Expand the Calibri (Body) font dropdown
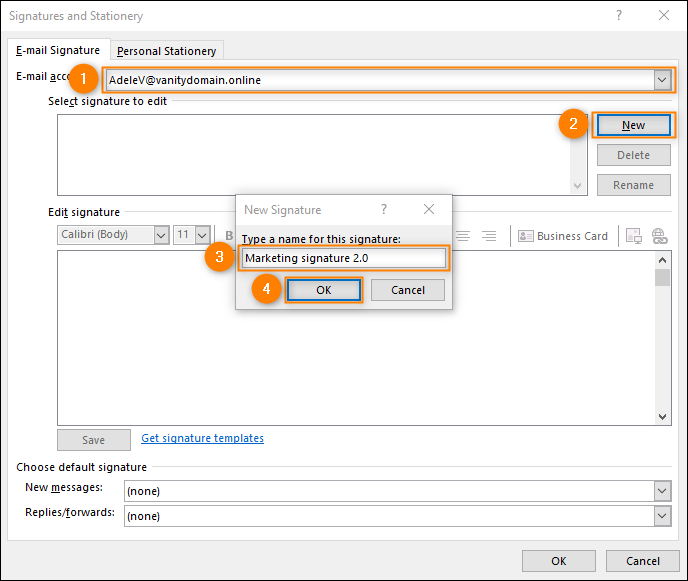 coord(161,235)
